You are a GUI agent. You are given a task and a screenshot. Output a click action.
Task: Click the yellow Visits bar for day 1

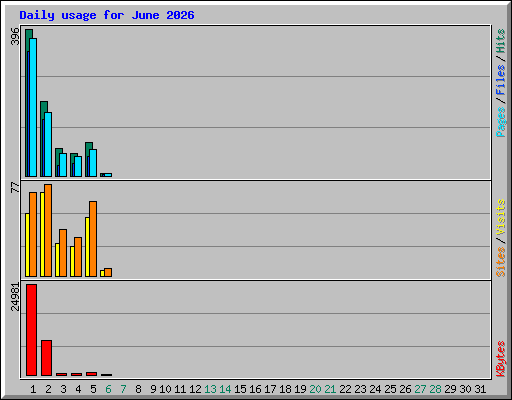27,245
